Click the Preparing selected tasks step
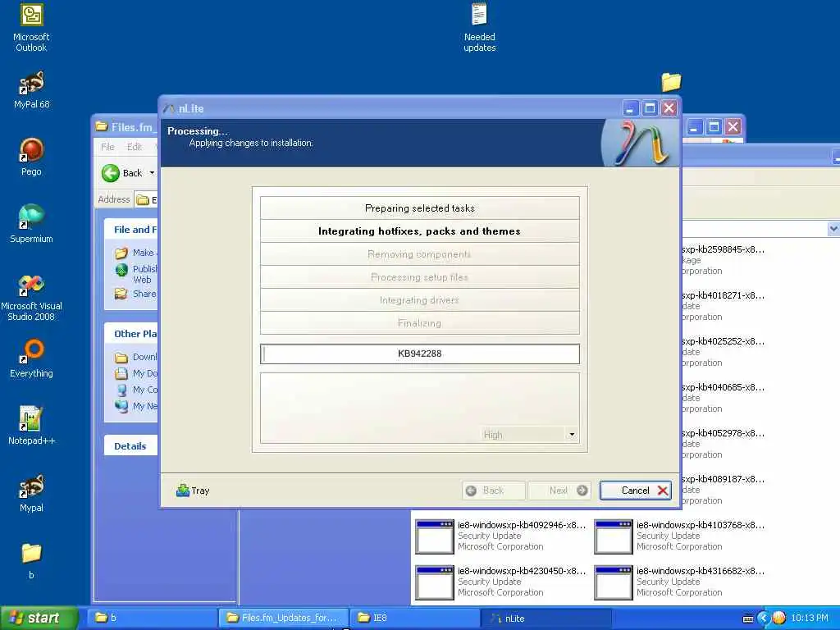 click(x=419, y=208)
